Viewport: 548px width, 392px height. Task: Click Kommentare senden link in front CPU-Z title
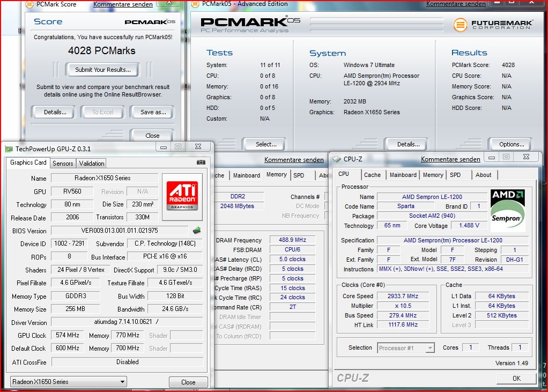pos(450,159)
